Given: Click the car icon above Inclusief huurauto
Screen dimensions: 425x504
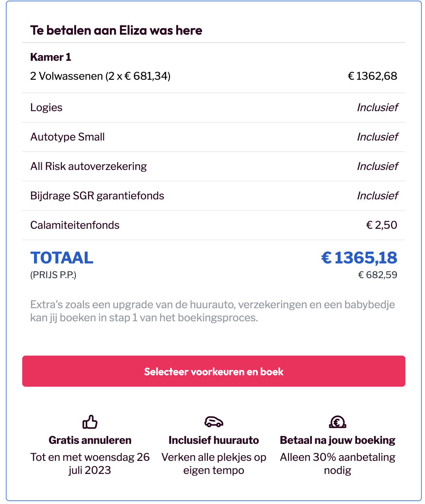Looking at the screenshot, I should pos(213,422).
